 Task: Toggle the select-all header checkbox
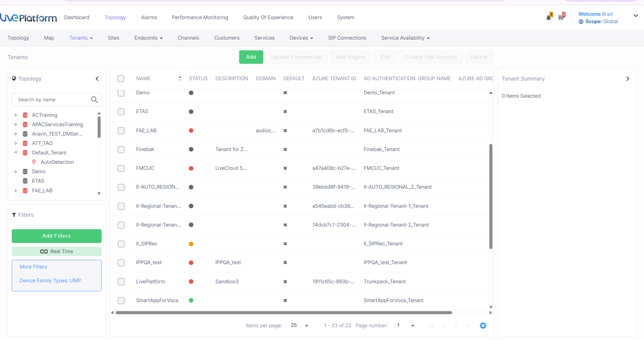tap(121, 79)
